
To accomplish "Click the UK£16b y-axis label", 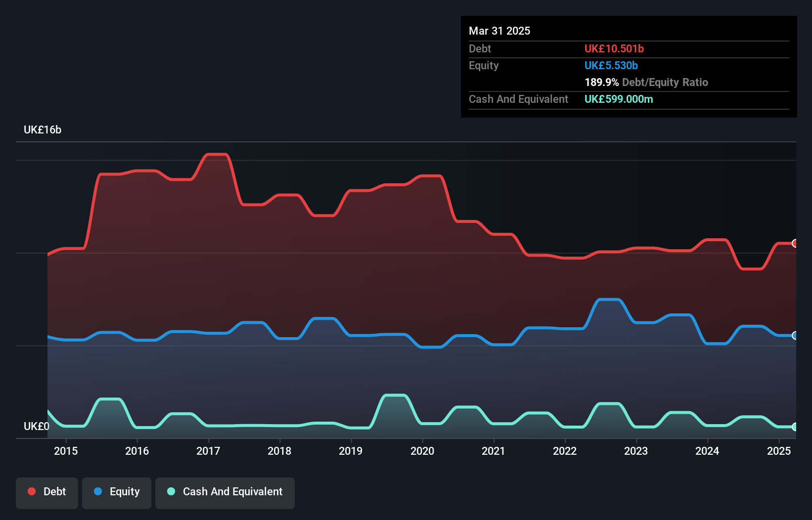I will [43, 130].
